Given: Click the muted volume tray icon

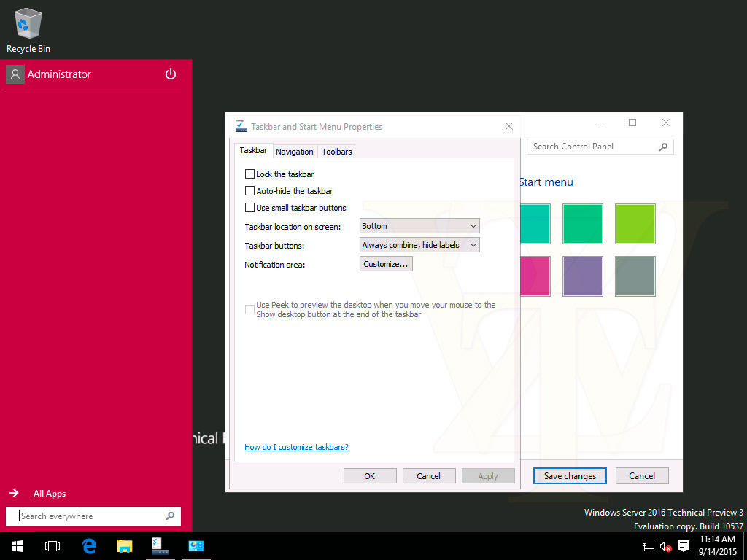Looking at the screenshot, I should [x=665, y=545].
